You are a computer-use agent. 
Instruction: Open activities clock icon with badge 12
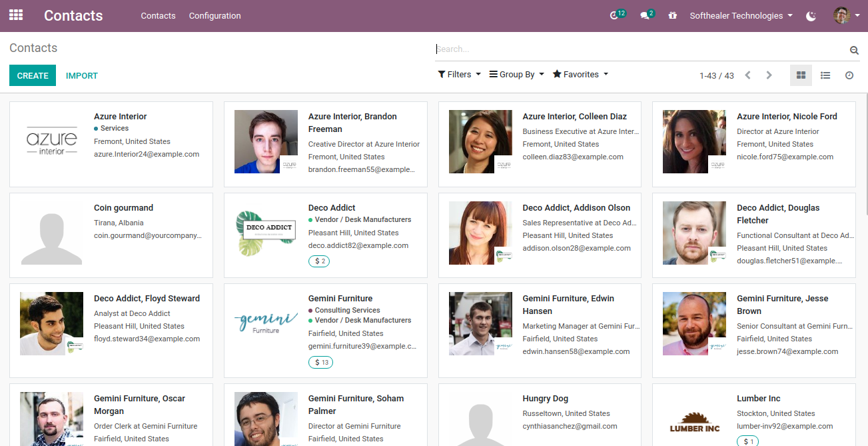point(617,15)
